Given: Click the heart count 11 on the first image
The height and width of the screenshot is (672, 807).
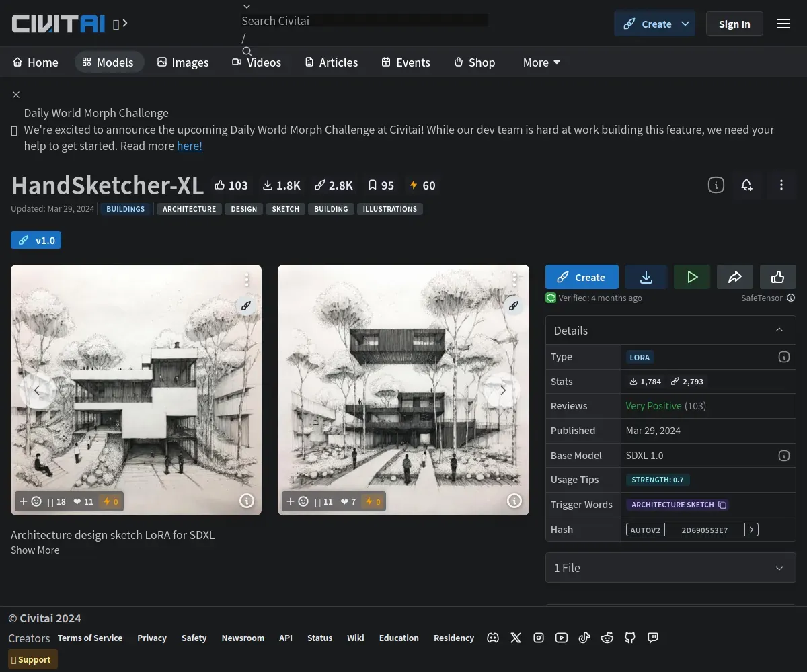Looking at the screenshot, I should click(x=83, y=501).
